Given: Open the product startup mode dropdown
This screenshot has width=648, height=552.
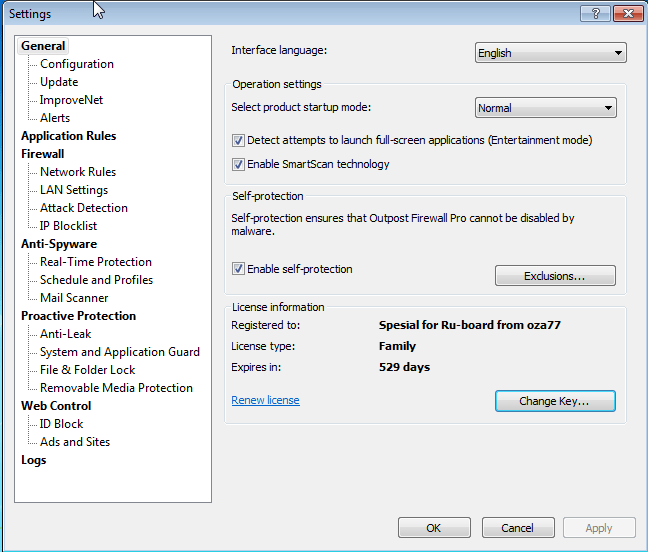Looking at the screenshot, I should [x=546, y=108].
